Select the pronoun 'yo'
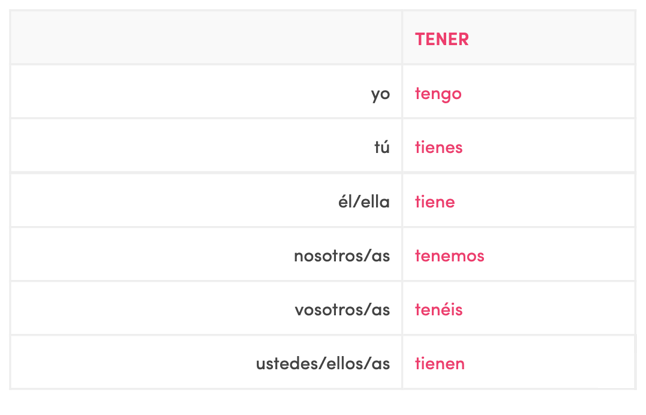 pos(380,93)
